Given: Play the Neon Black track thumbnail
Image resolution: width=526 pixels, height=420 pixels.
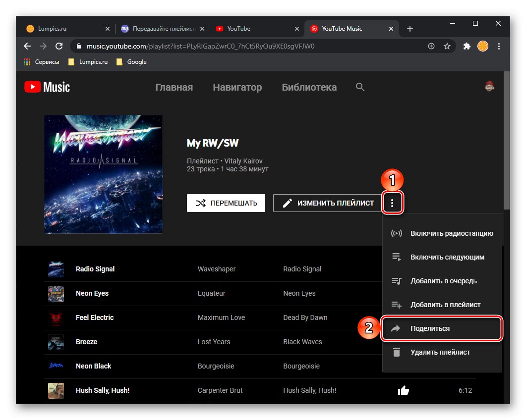Looking at the screenshot, I should [56, 367].
